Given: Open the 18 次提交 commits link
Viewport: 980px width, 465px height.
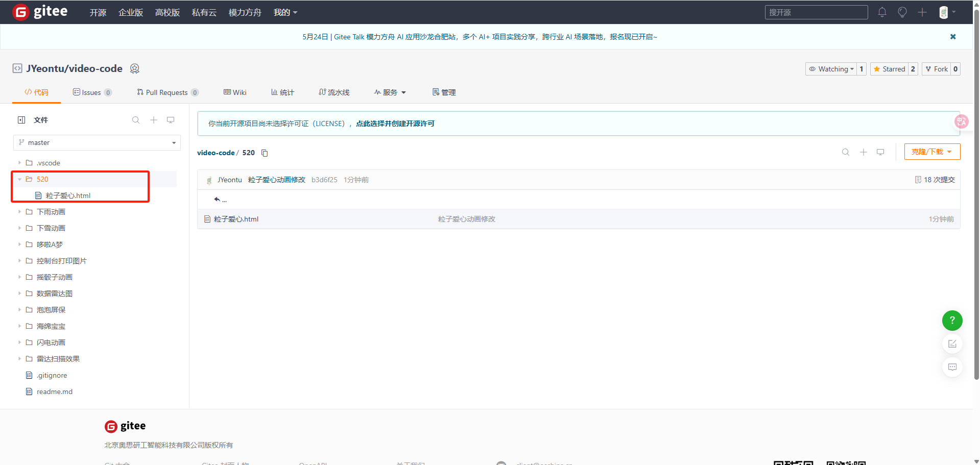Looking at the screenshot, I should pyautogui.click(x=935, y=180).
